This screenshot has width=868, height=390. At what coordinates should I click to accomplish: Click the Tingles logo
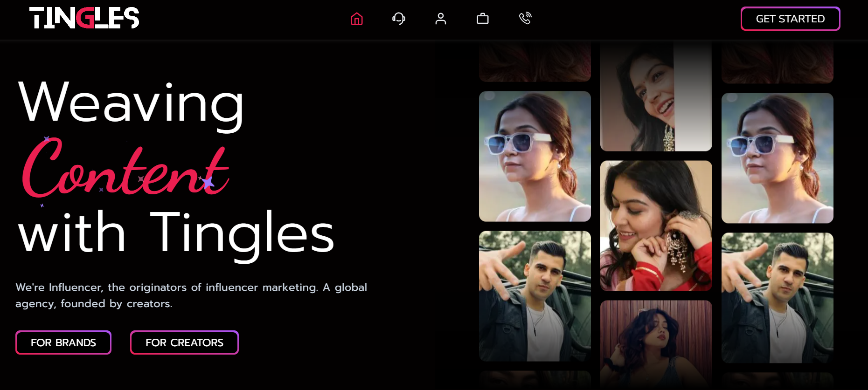point(84,18)
